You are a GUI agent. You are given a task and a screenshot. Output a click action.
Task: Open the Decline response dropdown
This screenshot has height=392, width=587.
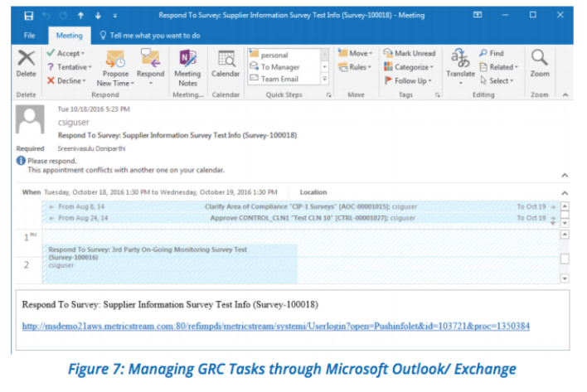(66, 80)
